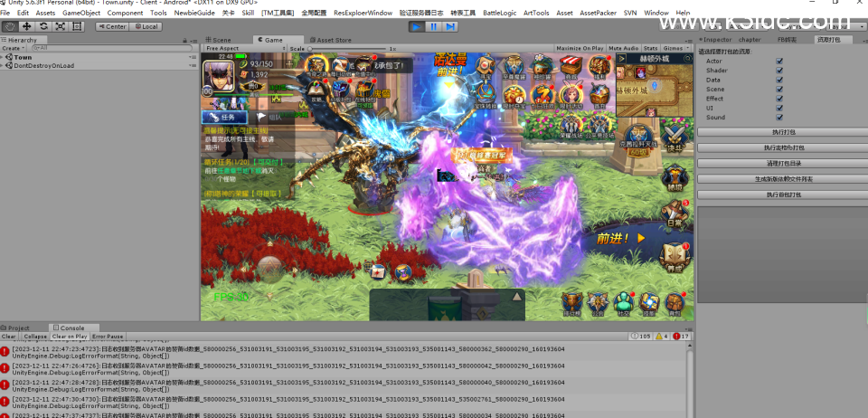Toggle pivot mode Center button
The width and height of the screenshot is (868, 418).
point(112,26)
